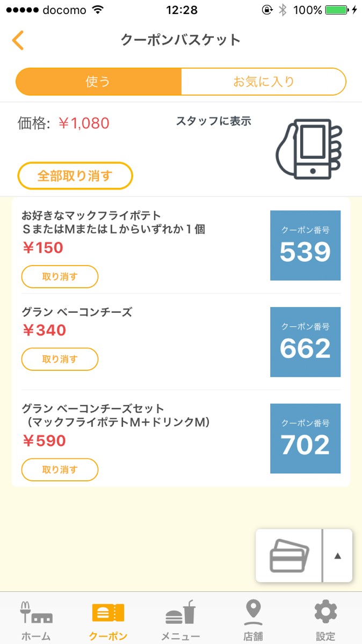Tap coupon number 662 tile
The image size is (362, 644).
point(305,342)
